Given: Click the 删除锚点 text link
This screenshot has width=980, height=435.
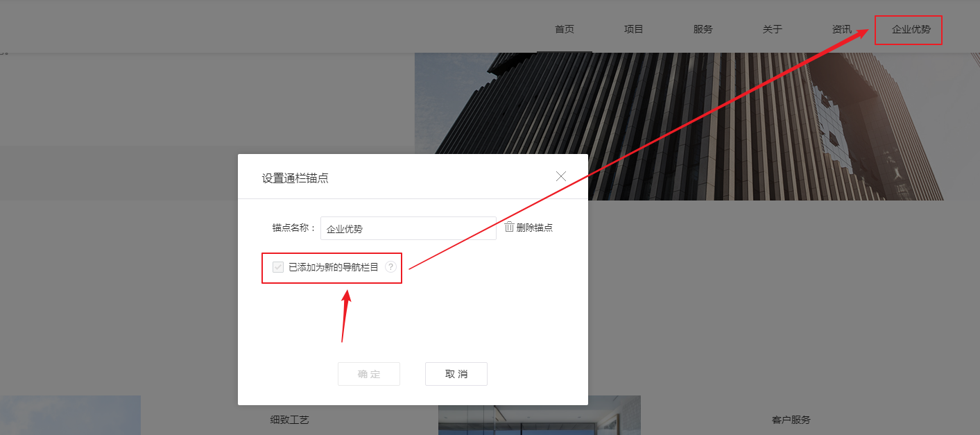Looking at the screenshot, I should pos(535,228).
